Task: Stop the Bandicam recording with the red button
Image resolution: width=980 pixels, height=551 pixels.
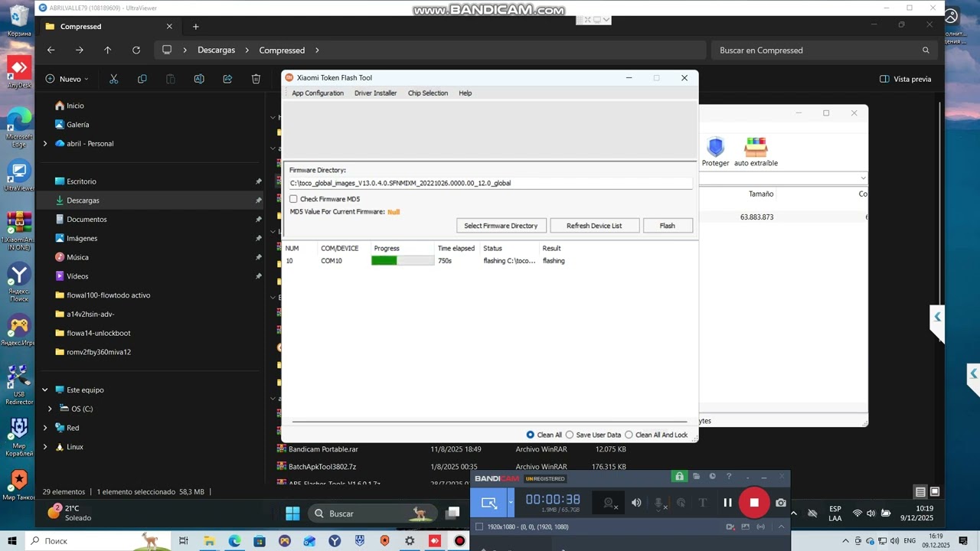Action: pyautogui.click(x=754, y=503)
